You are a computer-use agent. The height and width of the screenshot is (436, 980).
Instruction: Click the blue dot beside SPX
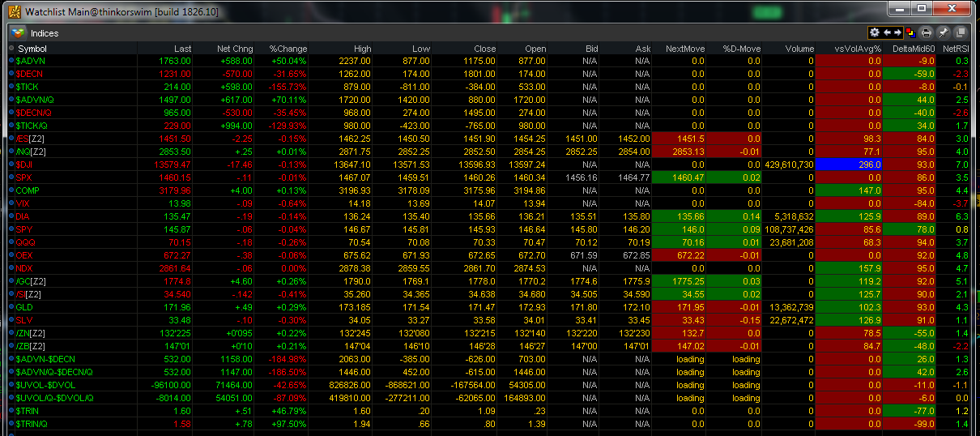tap(11, 177)
